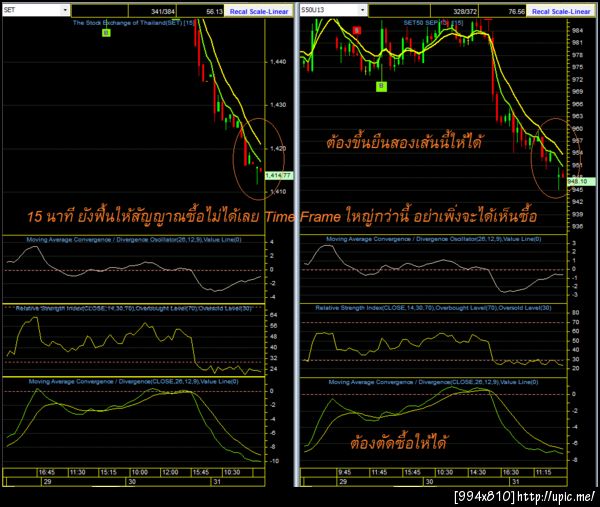Click the 948.10 last price label

click(581, 181)
